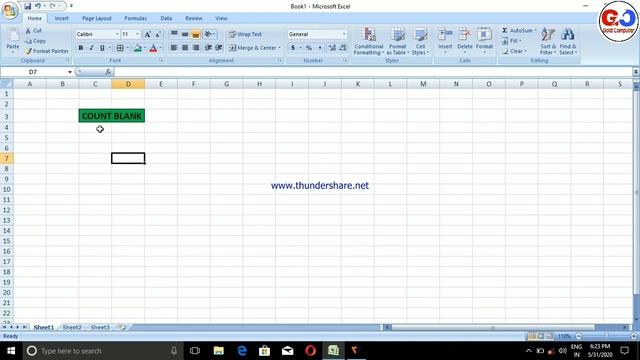Screen dimensions: 640x360
Task: Center text horizontally
Action: pos(185,48)
